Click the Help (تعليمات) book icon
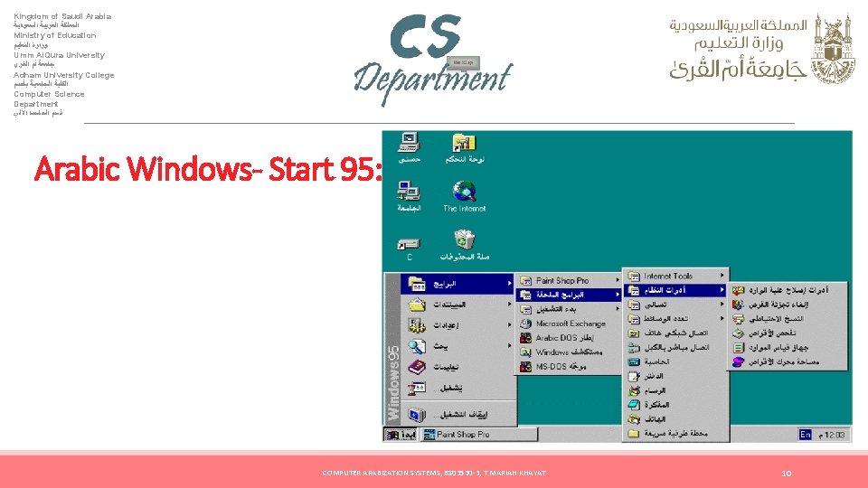The width and height of the screenshot is (868, 488). point(417,367)
